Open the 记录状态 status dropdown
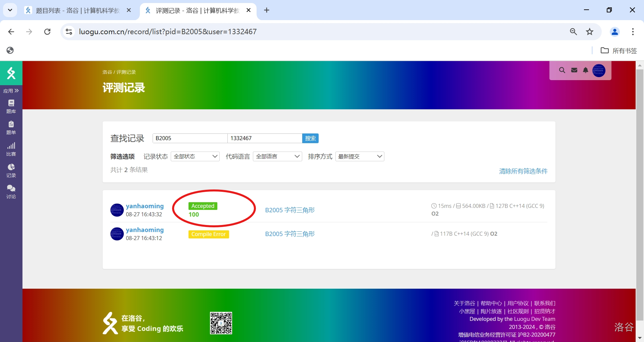The width and height of the screenshot is (644, 342). [x=195, y=157]
